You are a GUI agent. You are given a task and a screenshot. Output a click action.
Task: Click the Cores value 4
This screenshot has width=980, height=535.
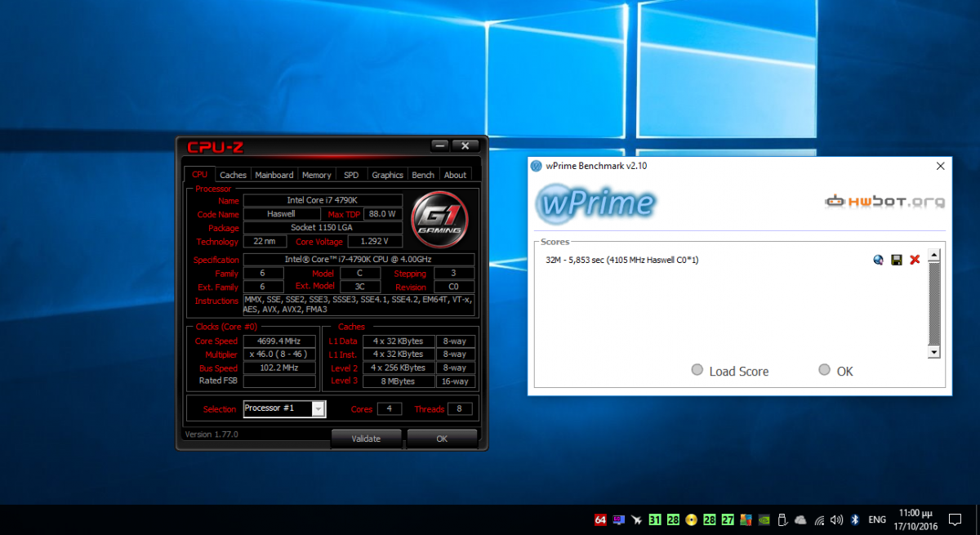390,409
